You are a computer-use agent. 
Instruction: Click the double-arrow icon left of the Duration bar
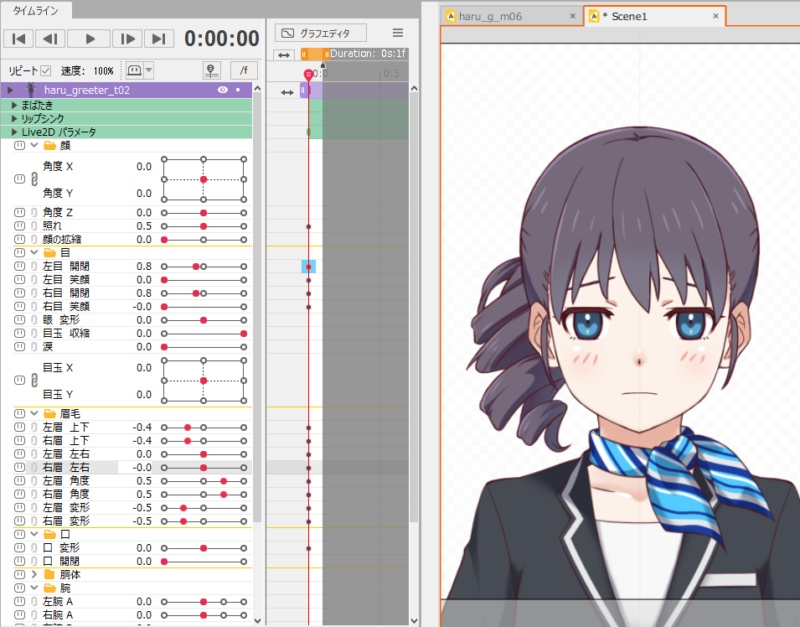pos(284,55)
